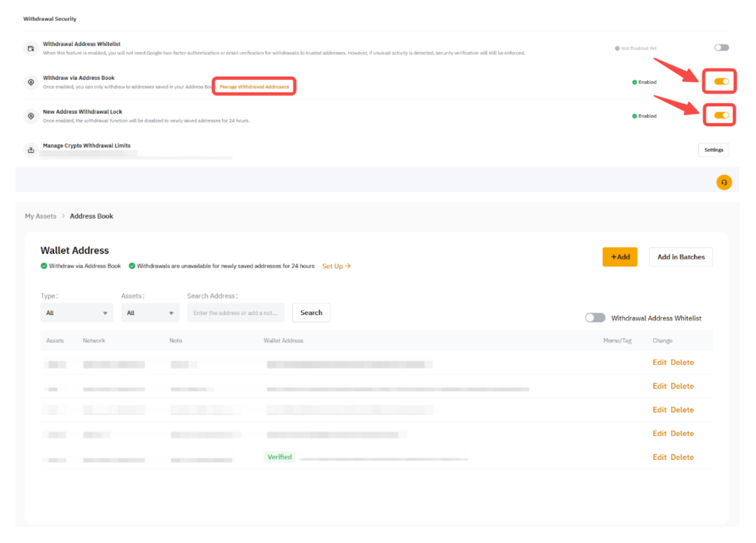Focus the Search Address input field
This screenshot has width=756, height=543.
tap(236, 313)
